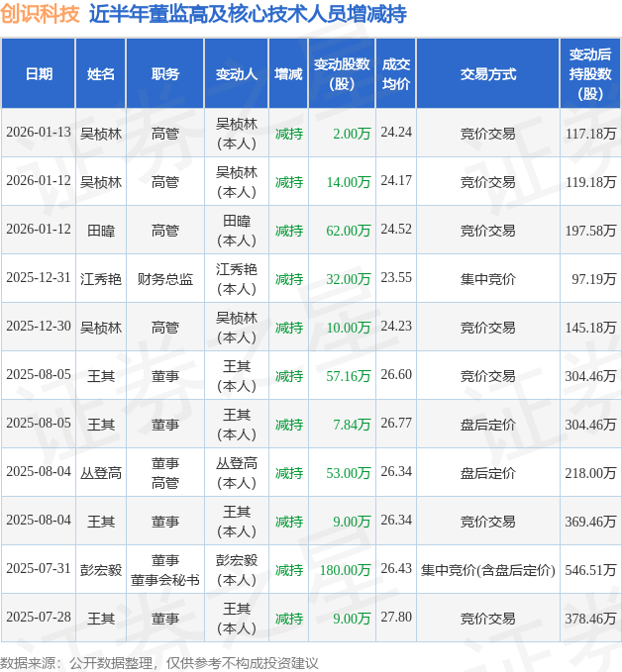The height and width of the screenshot is (672, 622).
Task: Click the 丛登高(本人) 变动人 cell
Action: click(x=237, y=473)
